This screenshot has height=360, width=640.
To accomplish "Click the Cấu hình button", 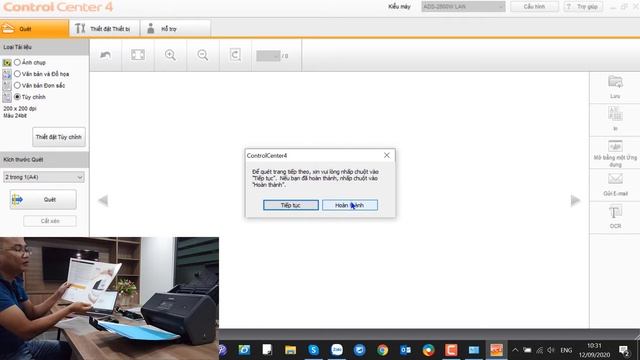I will point(534,7).
